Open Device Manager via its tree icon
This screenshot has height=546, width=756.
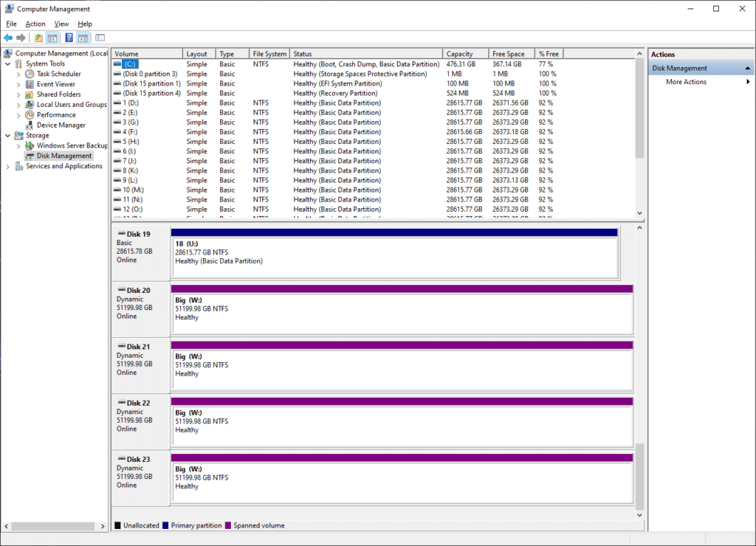(x=30, y=125)
